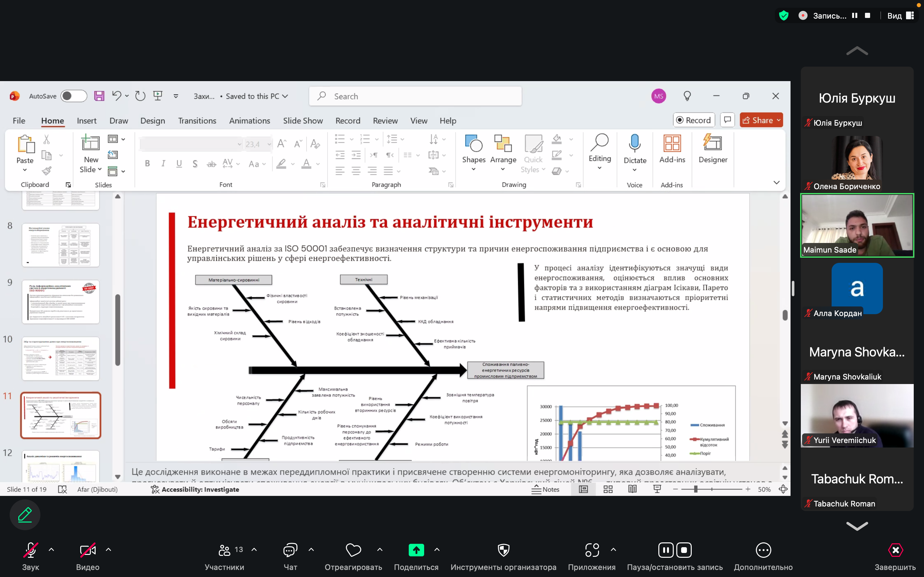This screenshot has width=924, height=577.
Task: Click the Designer icon in the ribbon
Action: [x=713, y=144]
